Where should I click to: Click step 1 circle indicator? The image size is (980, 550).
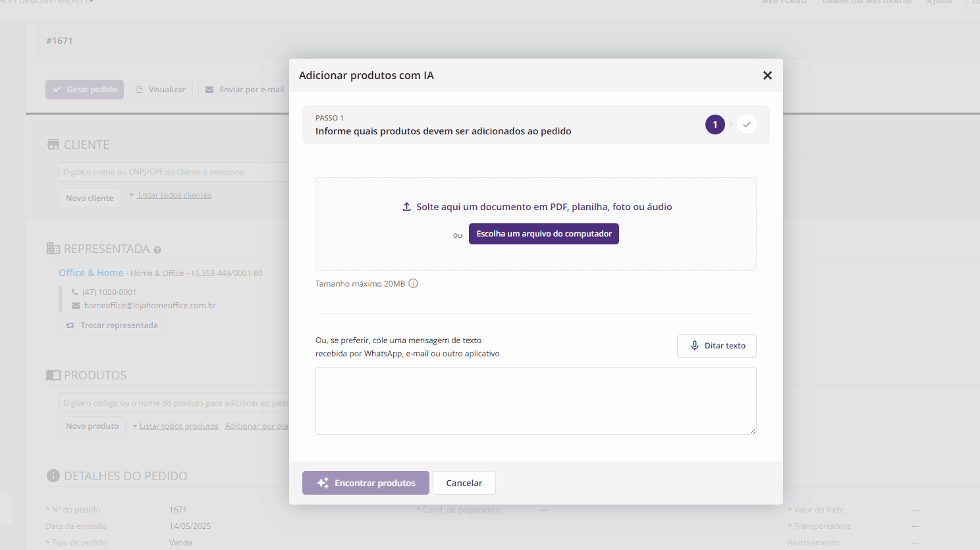pos(715,124)
